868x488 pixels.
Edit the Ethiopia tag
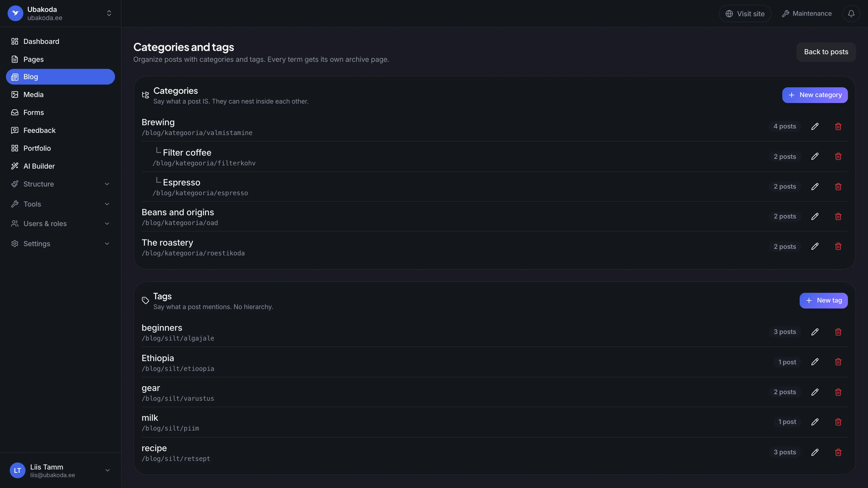pos(815,362)
